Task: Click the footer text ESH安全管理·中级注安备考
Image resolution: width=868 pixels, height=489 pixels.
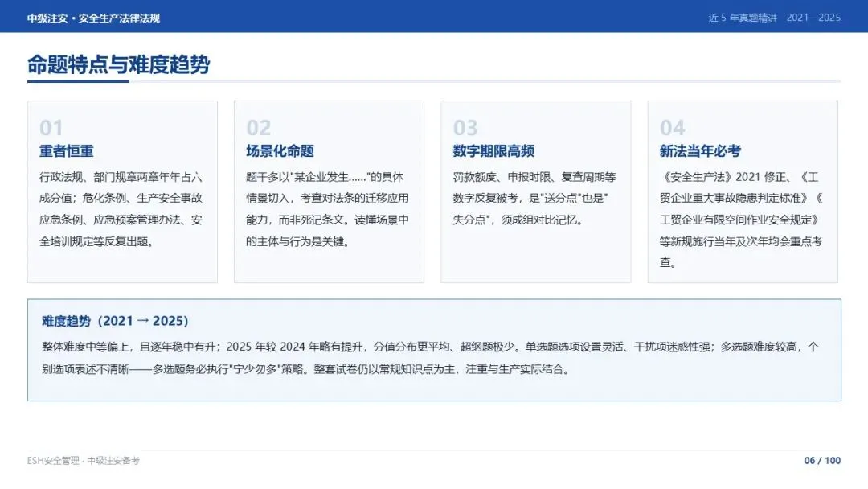Action: (83, 461)
